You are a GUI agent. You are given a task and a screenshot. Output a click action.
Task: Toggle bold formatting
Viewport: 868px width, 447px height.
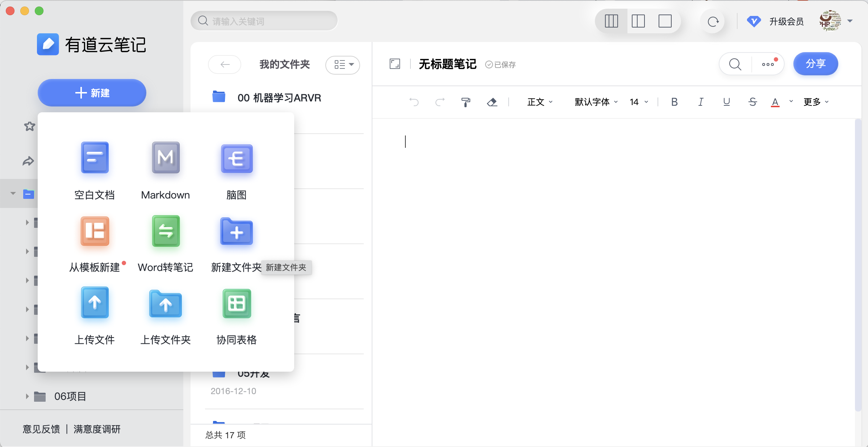674,102
